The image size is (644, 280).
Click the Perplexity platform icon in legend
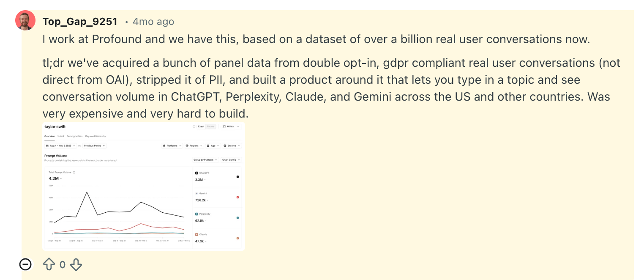[196, 214]
